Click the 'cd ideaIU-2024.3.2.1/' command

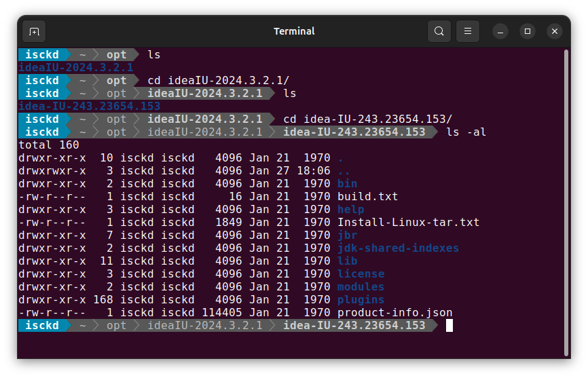click(x=218, y=80)
